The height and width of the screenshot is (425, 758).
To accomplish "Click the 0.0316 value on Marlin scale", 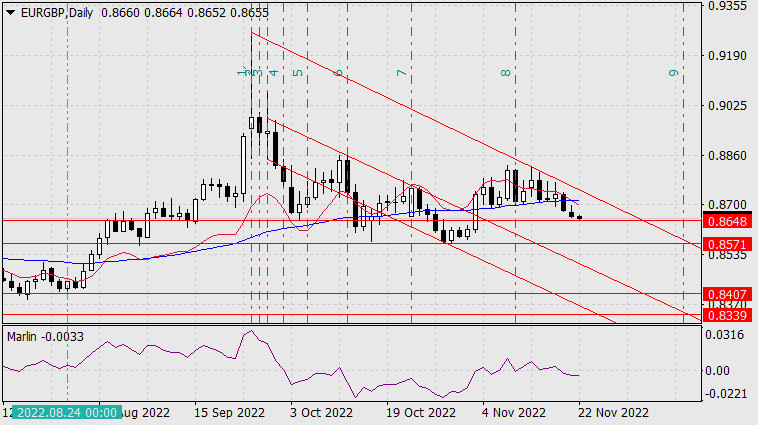I will (728, 334).
